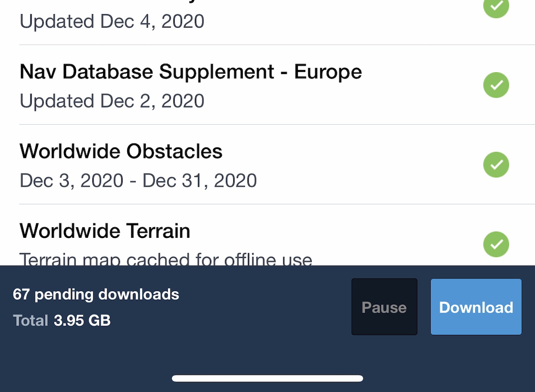The height and width of the screenshot is (392, 535).
Task: Select the Worldwide Terrain title
Action: [105, 231]
